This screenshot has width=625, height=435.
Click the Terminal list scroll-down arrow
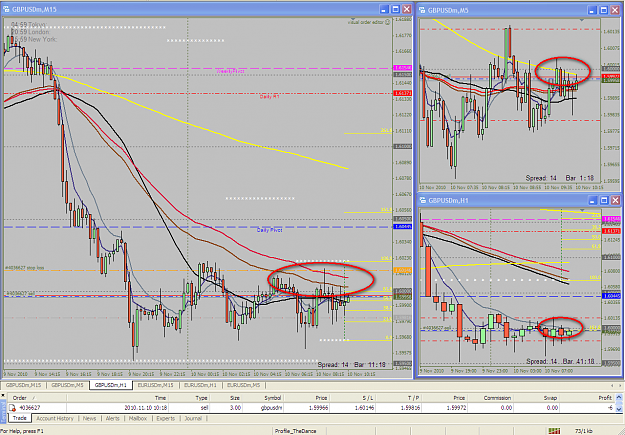point(619,409)
